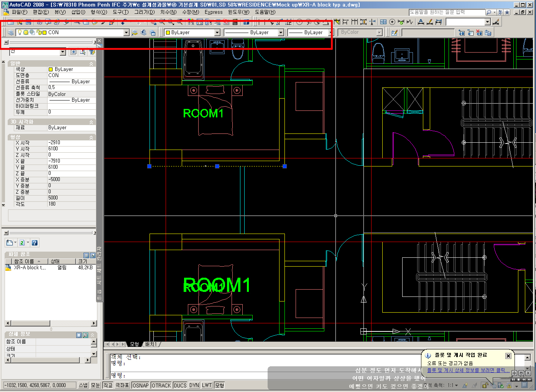The image size is (536, 392).
Task: Toggle OTRACK mode in status bar
Action: 161,385
